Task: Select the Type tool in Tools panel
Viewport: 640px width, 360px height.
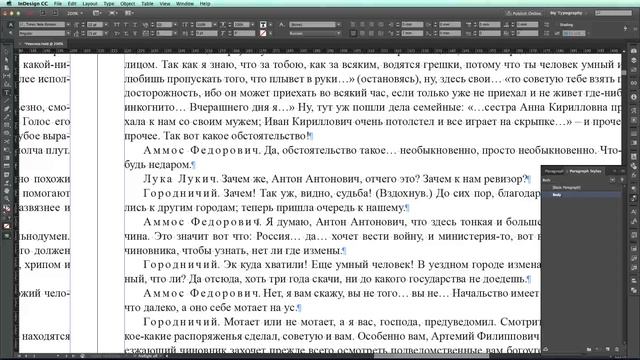Action: pyautogui.click(x=7, y=93)
